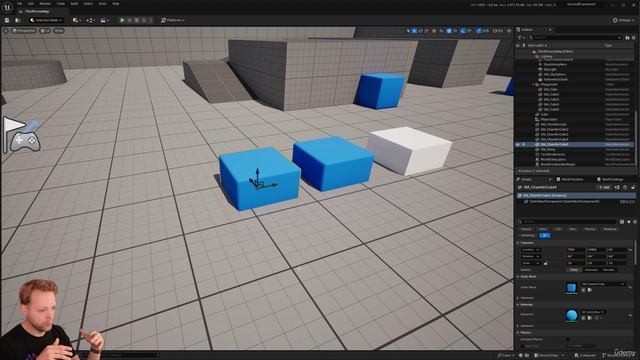Select SM_SkySphere in the Outliner
The height and width of the screenshot is (360, 640).
coord(555,74)
